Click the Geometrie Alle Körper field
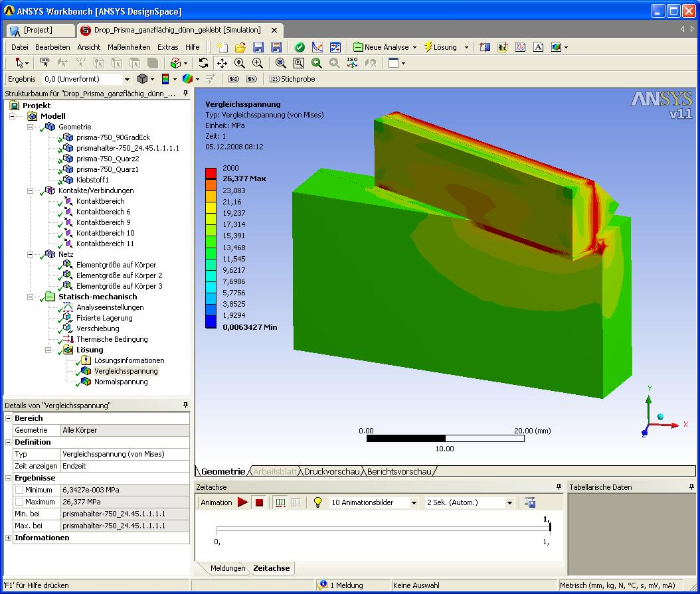 coord(125,430)
